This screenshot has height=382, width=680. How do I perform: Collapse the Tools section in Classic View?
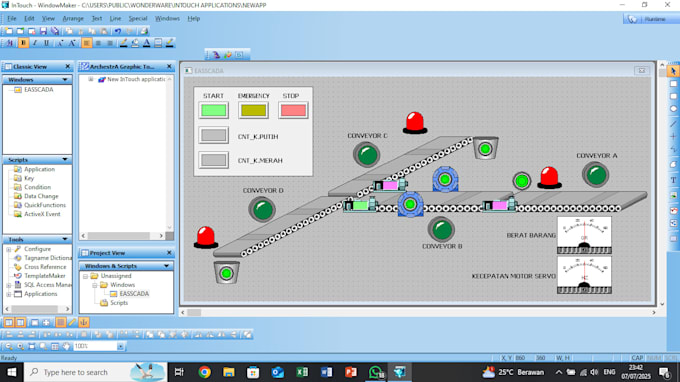point(65,239)
